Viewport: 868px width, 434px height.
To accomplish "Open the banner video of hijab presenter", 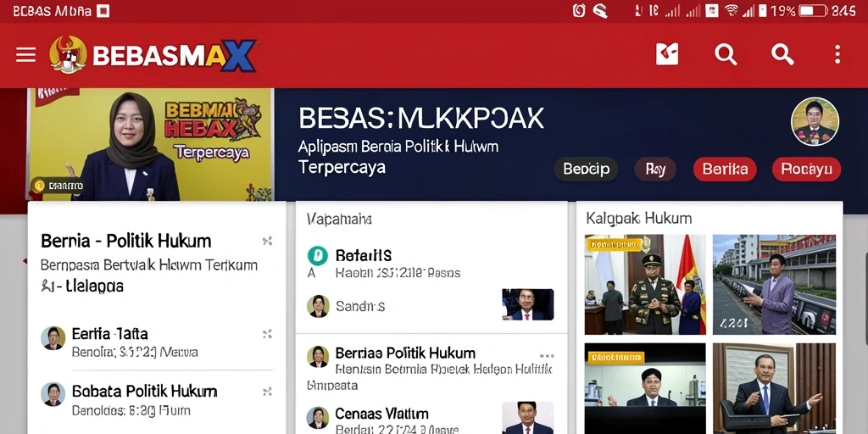I will click(151, 144).
